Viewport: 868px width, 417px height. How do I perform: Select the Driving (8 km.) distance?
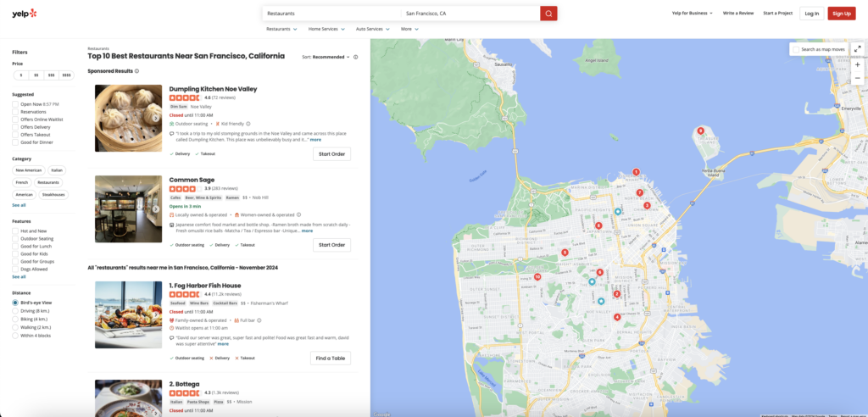click(15, 311)
